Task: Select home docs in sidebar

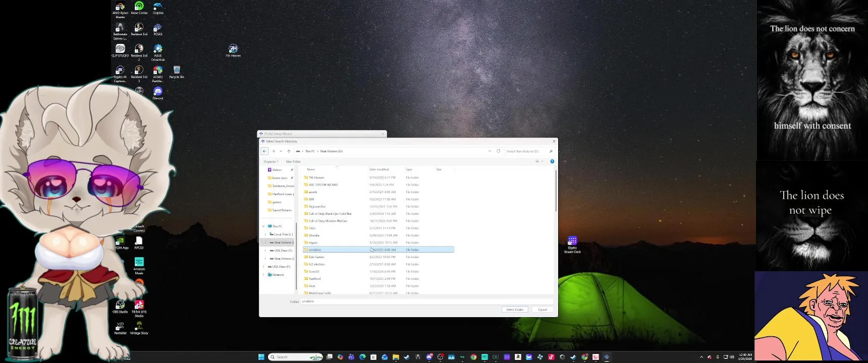Action: pyautogui.click(x=280, y=178)
